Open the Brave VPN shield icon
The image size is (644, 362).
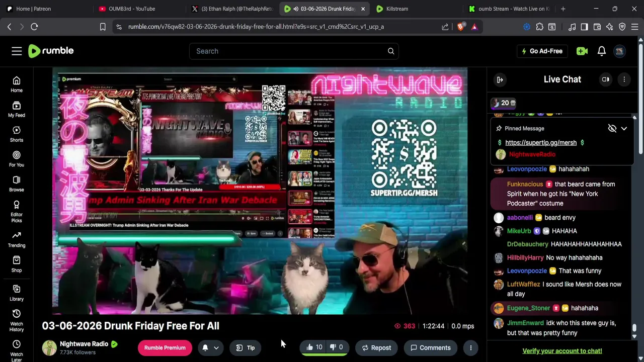point(622,27)
